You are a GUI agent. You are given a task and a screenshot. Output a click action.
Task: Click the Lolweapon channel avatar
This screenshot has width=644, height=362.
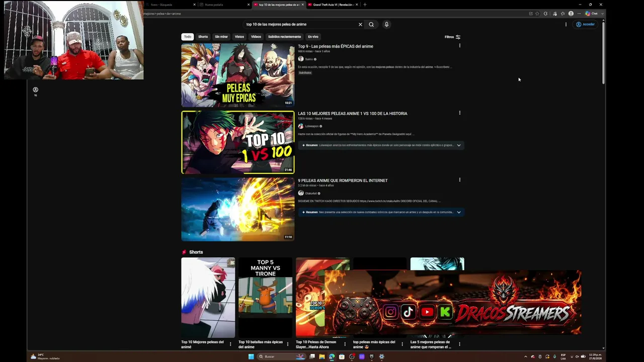301,126
